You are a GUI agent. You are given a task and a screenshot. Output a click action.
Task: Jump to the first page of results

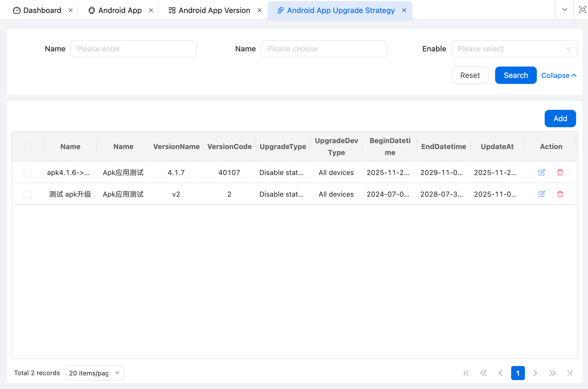click(x=466, y=373)
